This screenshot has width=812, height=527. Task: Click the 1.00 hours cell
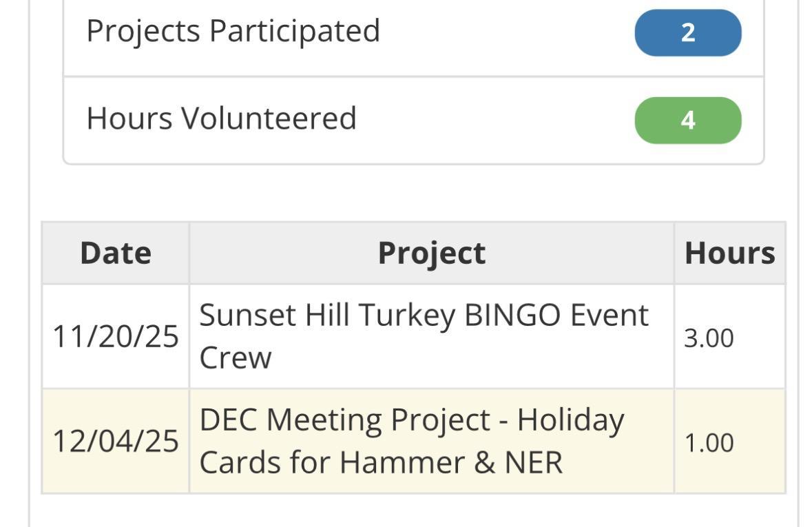tap(709, 442)
